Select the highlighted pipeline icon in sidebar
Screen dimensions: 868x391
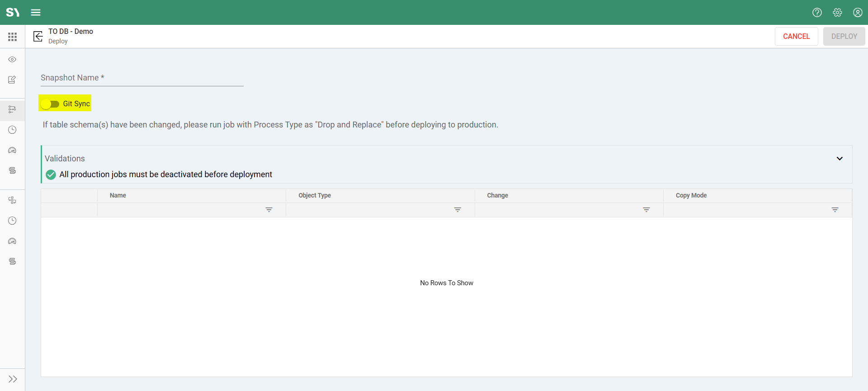tap(12, 109)
